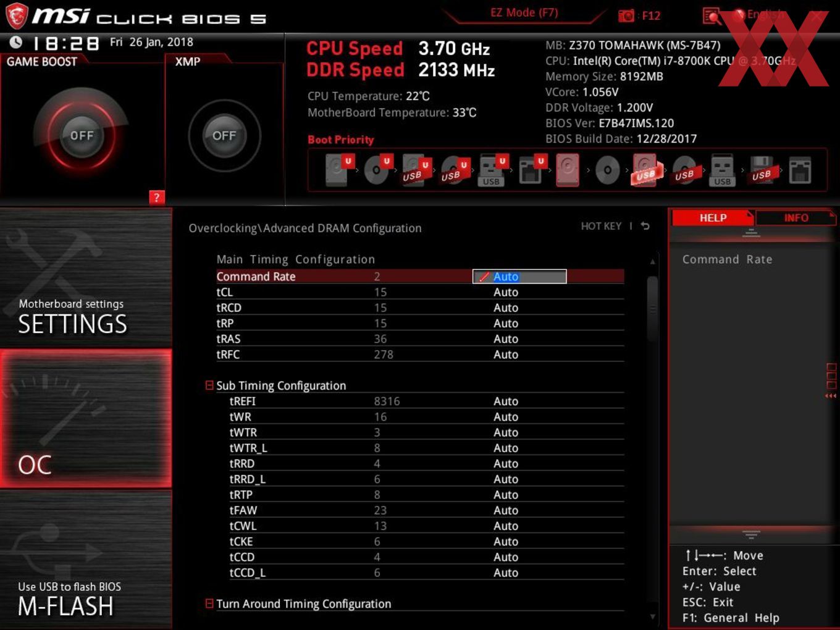The width and height of the screenshot is (840, 630).
Task: Open the tRP Auto setting
Action: pos(506,323)
